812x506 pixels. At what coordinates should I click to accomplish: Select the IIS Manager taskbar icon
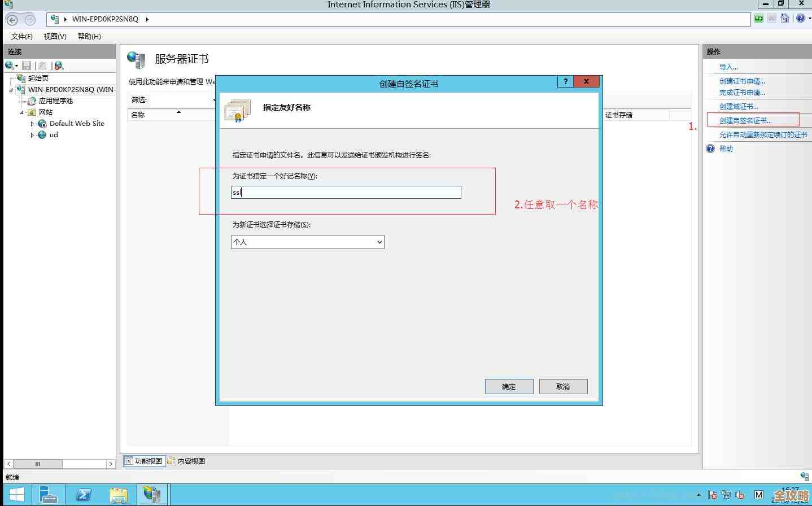point(152,495)
